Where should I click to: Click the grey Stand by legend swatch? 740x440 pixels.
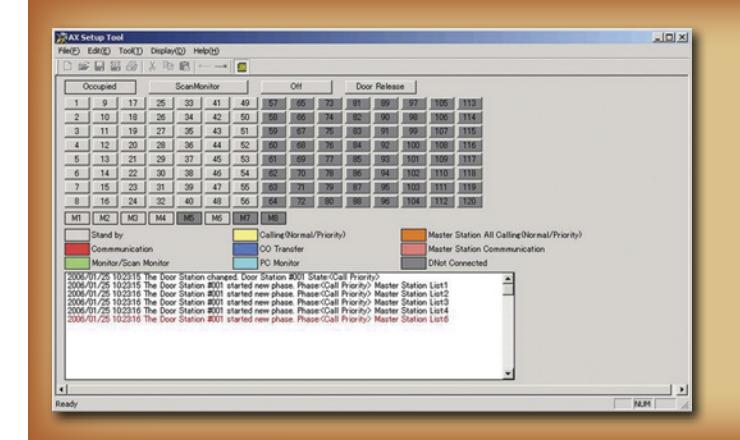tap(77, 235)
